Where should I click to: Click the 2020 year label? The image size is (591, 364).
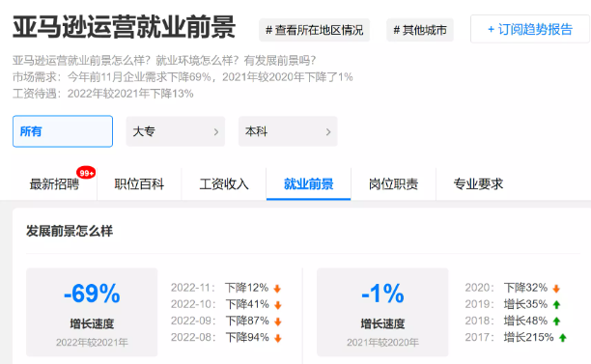point(479,288)
